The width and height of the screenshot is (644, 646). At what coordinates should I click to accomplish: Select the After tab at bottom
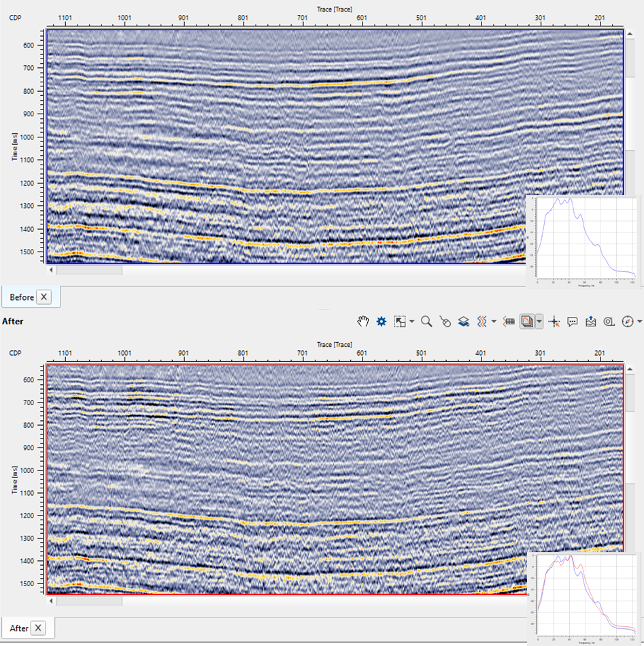(19, 628)
